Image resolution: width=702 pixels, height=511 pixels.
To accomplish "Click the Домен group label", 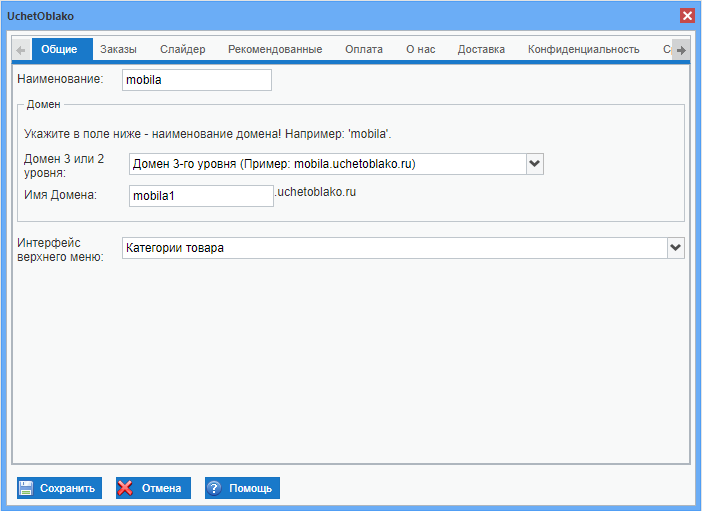I will point(43,104).
